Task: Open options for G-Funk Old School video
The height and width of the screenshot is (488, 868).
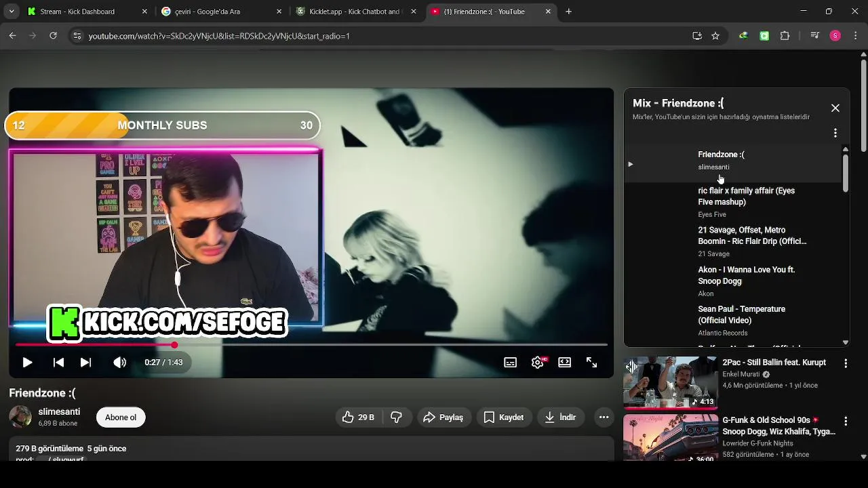Action: [x=846, y=421]
